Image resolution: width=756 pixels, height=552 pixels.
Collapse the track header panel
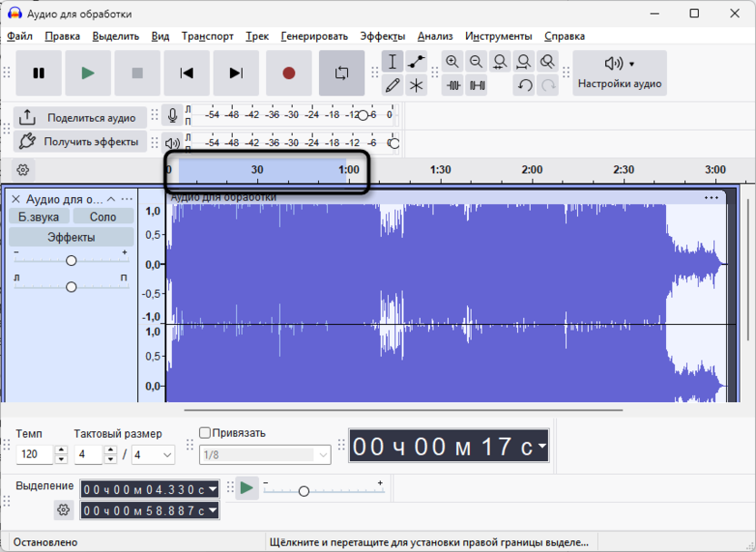coord(111,198)
